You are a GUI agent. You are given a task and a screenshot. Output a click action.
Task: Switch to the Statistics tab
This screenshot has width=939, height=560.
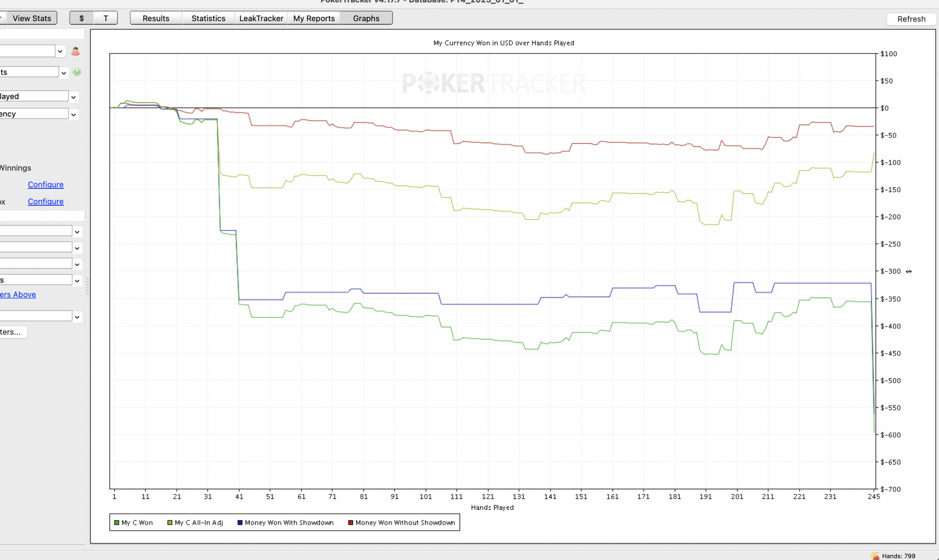tap(208, 18)
